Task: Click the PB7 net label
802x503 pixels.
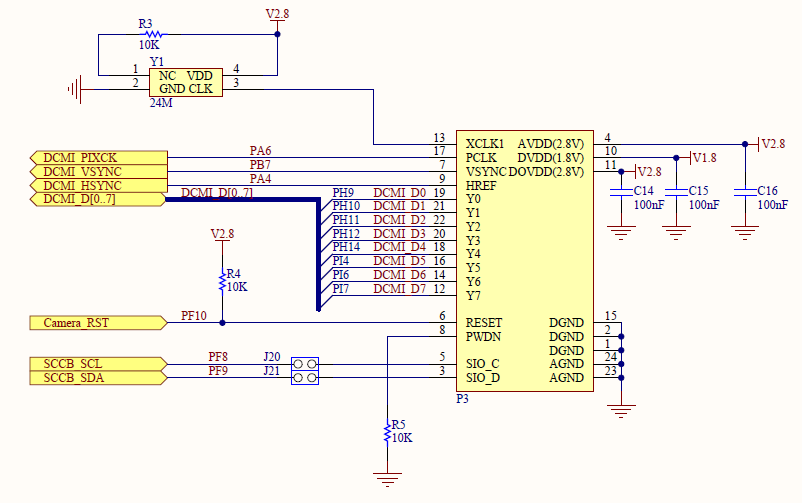Action: click(260, 165)
